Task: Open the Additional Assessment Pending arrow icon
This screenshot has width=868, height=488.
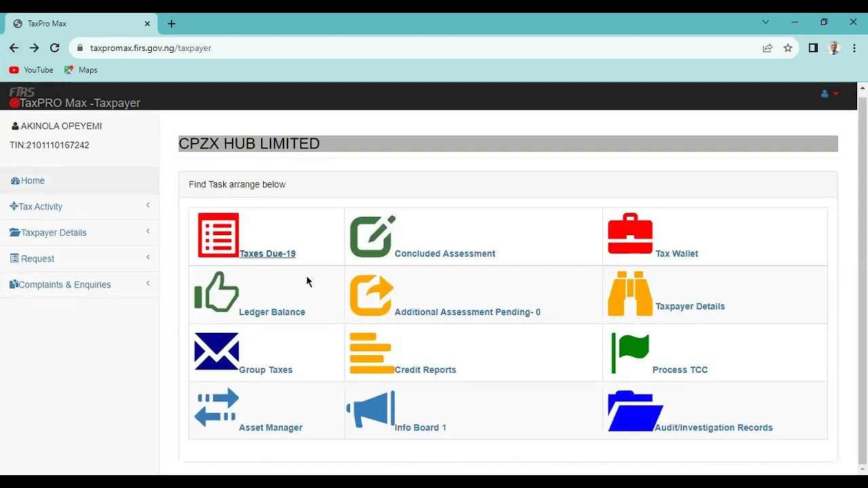Action: pyautogui.click(x=372, y=295)
